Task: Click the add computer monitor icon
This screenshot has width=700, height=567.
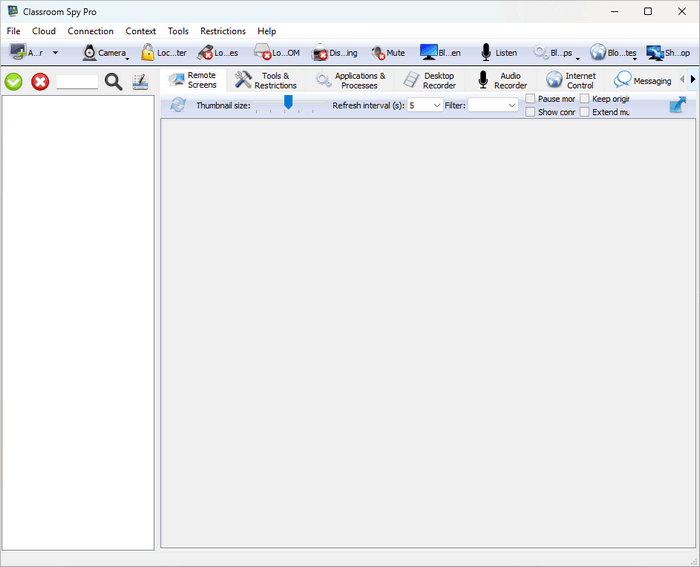Action: 18,52
